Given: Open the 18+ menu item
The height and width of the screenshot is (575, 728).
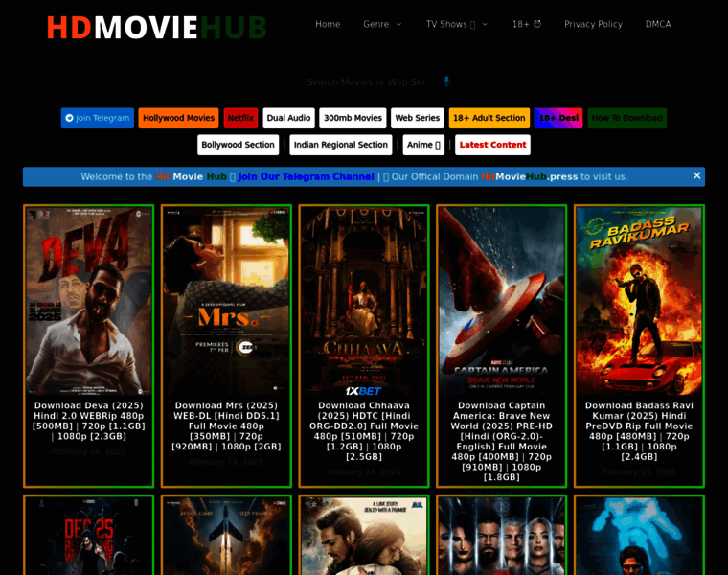Looking at the screenshot, I should 527,24.
